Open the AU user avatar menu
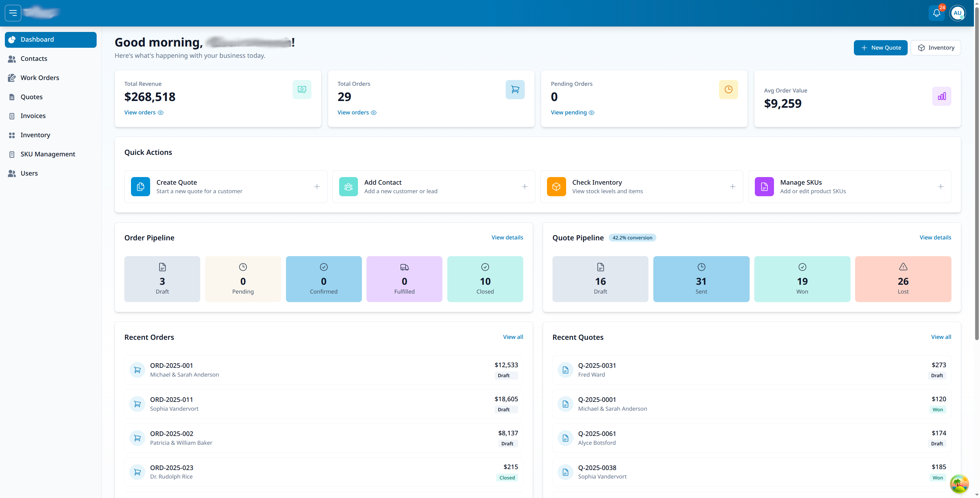This screenshot has width=980, height=498. pyautogui.click(x=958, y=12)
